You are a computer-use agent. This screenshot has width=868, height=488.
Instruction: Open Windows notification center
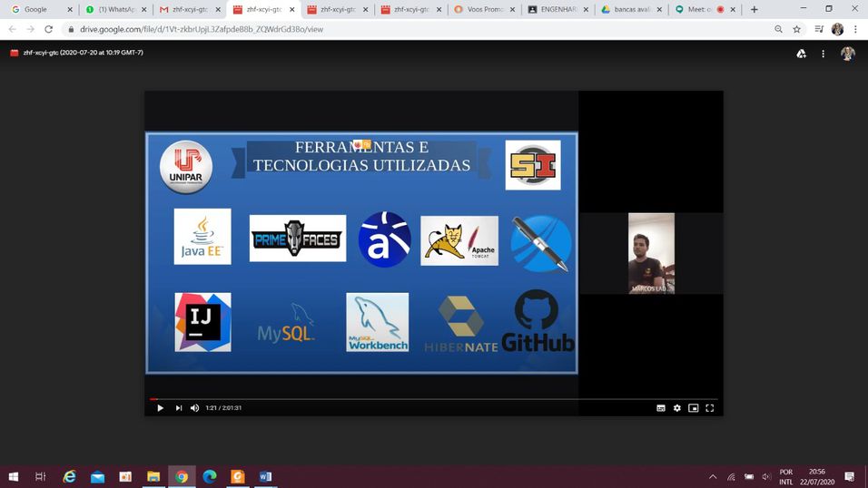pos(849,476)
